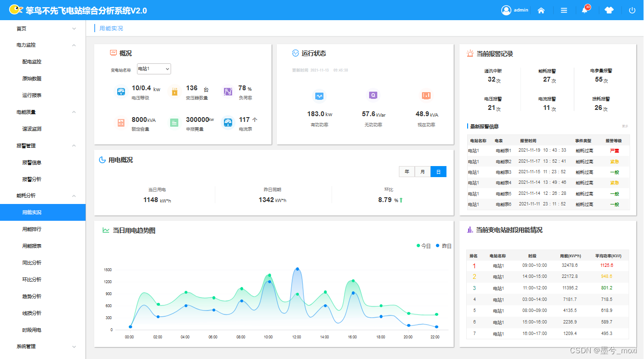
Task: Click the power logout icon
Action: point(632,10)
